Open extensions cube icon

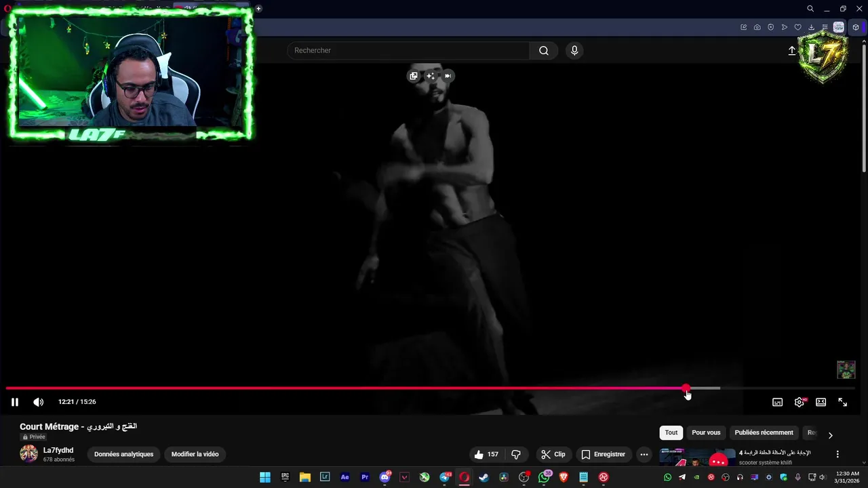pos(856,27)
